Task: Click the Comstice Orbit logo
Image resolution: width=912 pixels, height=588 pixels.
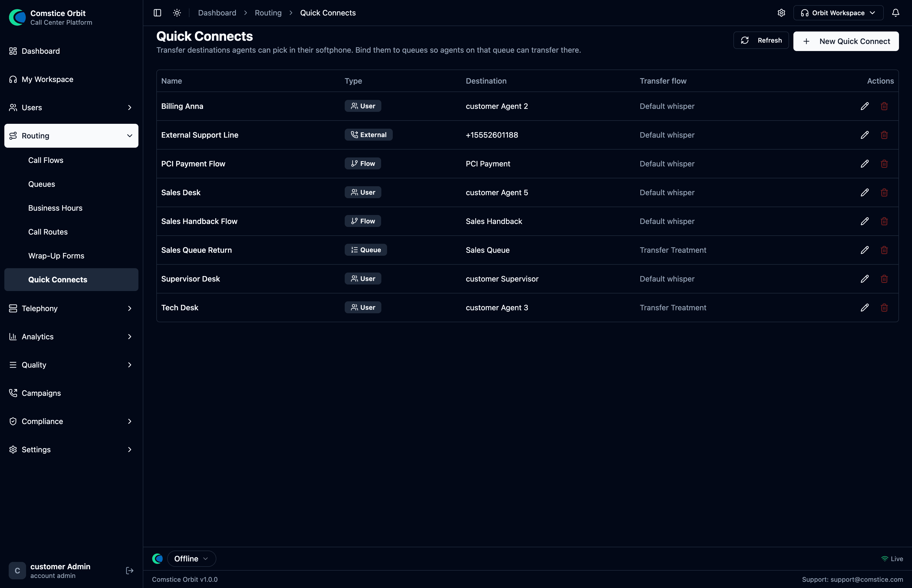Action: 17,17
